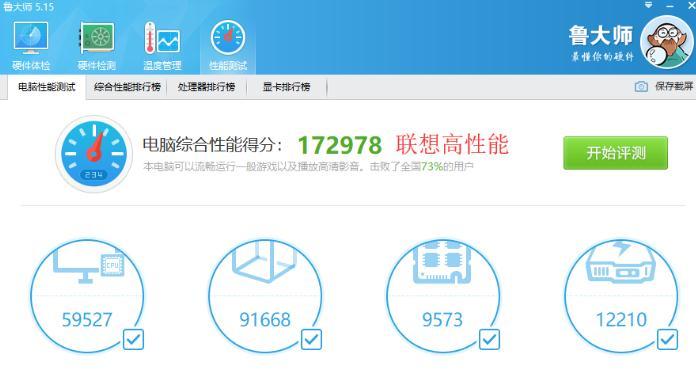Click the 保存截屏 save screenshot link
Image resolution: width=696 pixels, height=371 pixels.
coord(674,87)
